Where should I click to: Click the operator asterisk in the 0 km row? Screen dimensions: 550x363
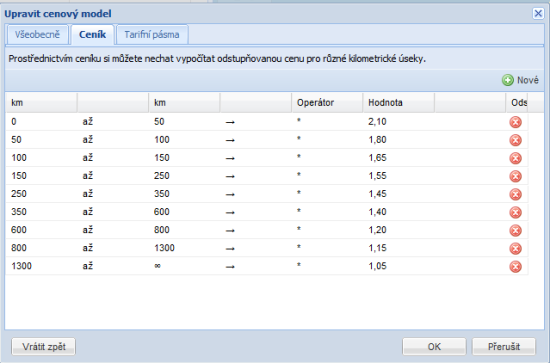coord(299,121)
